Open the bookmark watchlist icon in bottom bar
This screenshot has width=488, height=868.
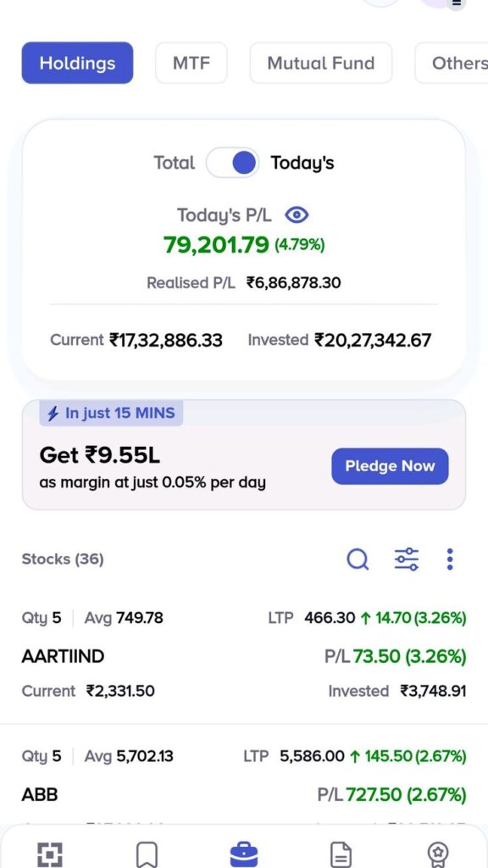pyautogui.click(x=147, y=854)
